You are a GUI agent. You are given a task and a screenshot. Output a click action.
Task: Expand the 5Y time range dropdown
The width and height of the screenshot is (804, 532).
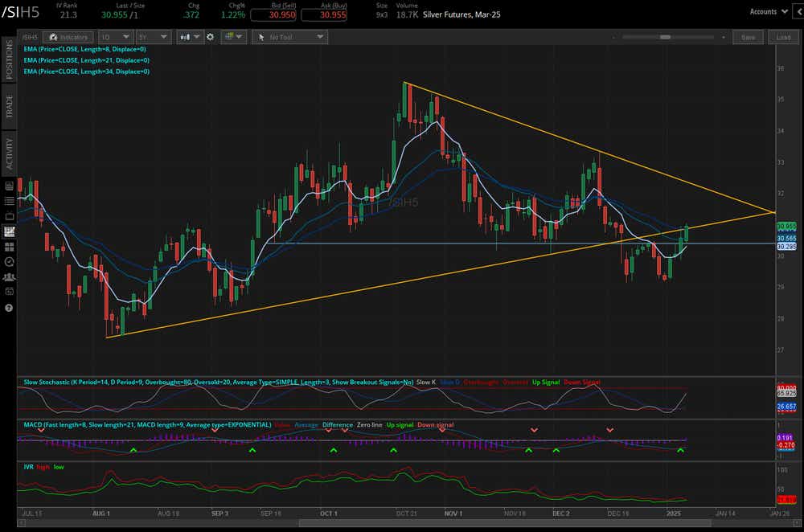coord(152,37)
